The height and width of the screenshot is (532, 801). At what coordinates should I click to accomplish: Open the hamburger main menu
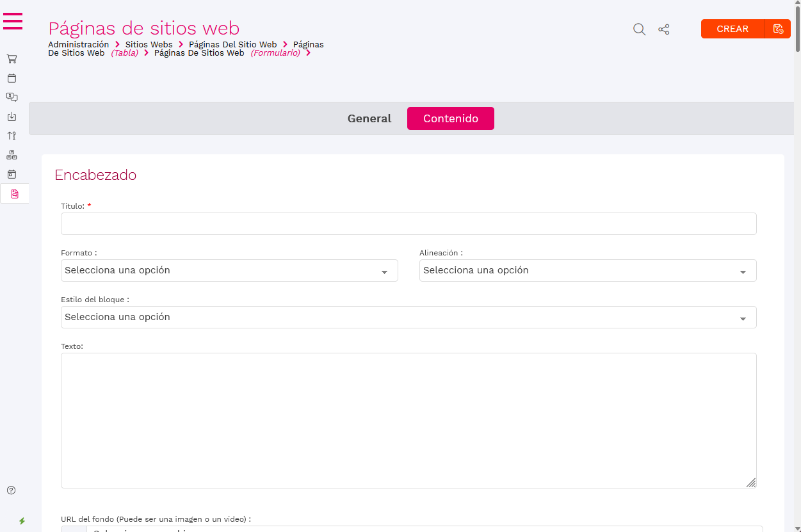(13, 21)
